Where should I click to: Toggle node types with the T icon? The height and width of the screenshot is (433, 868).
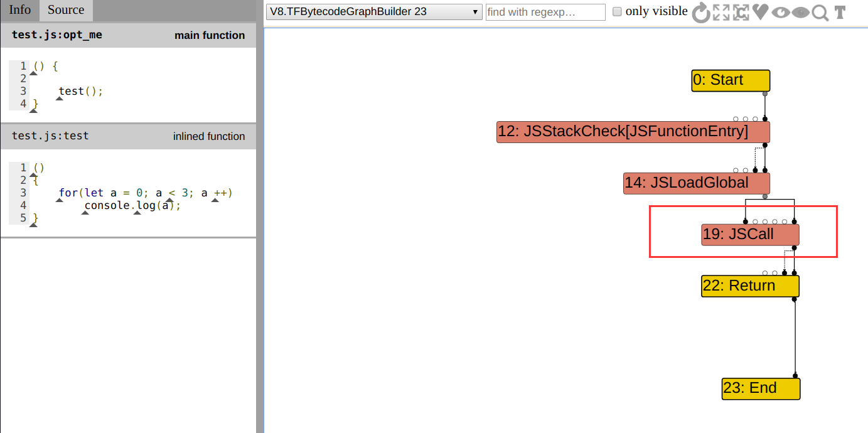[x=840, y=13]
